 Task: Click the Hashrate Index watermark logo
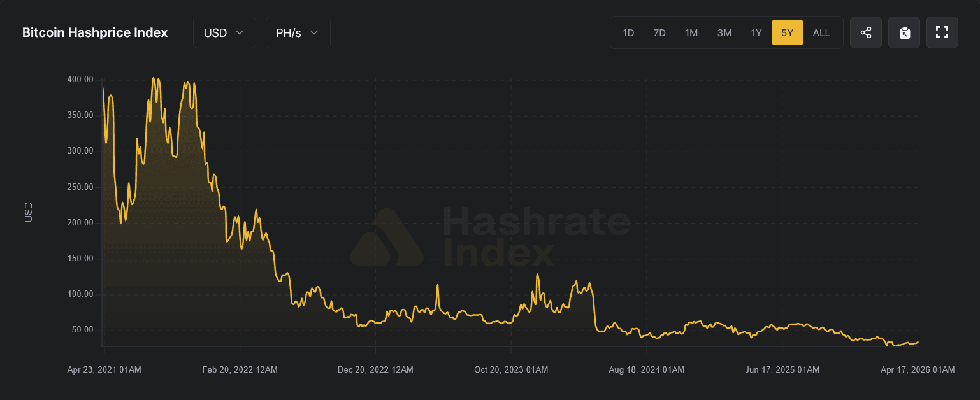click(x=489, y=238)
